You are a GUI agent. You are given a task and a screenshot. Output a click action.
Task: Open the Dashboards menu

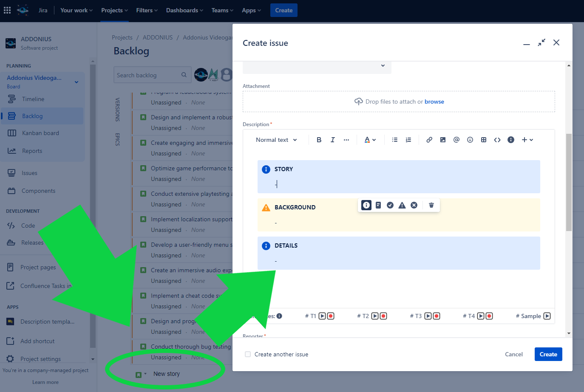click(184, 10)
